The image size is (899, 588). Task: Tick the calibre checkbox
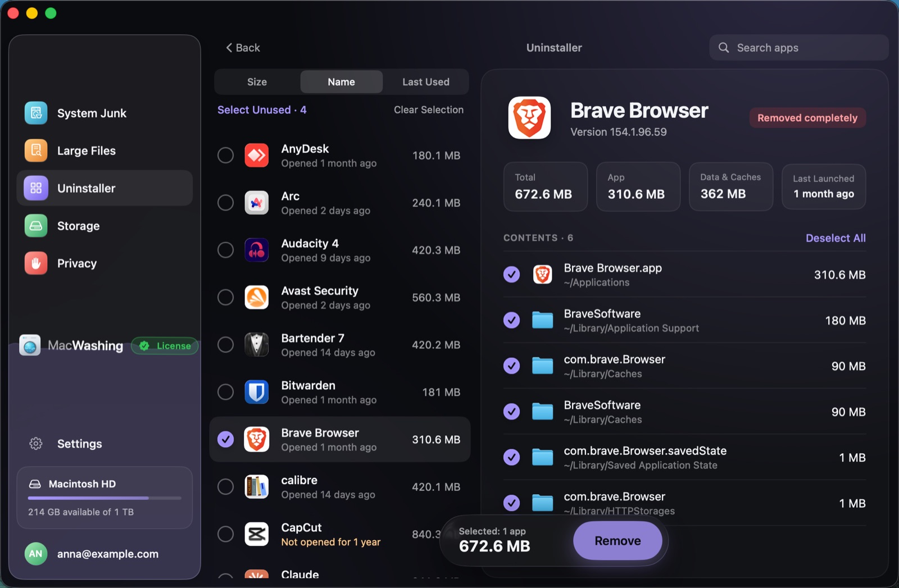point(225,487)
